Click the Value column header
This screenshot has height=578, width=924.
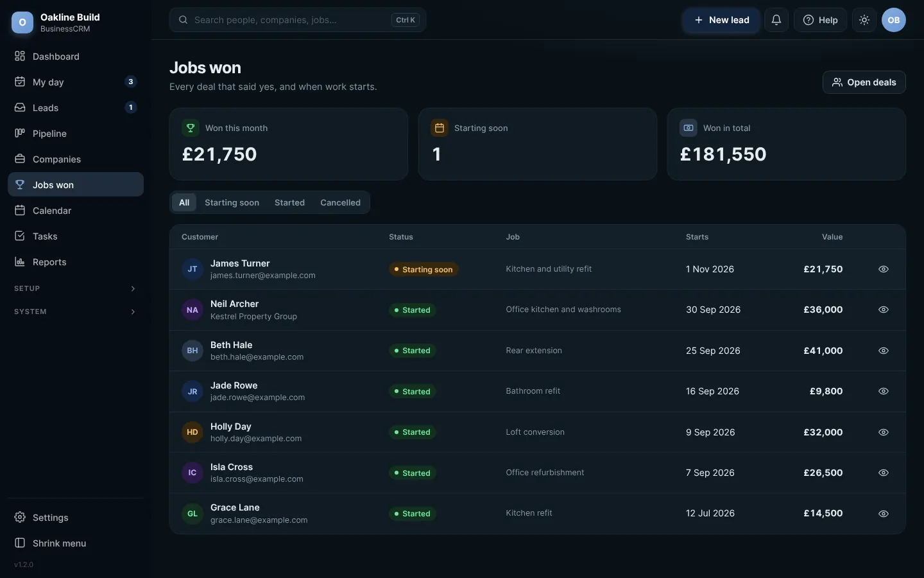click(832, 237)
